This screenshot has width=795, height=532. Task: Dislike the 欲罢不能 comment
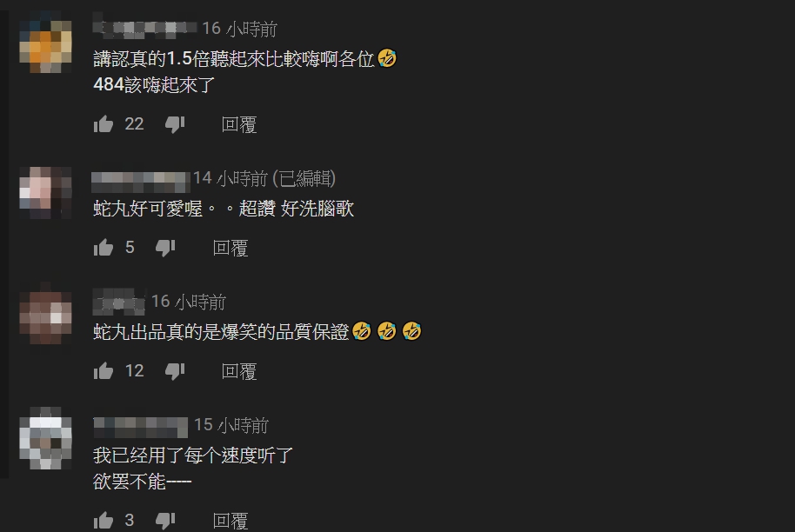pyautogui.click(x=165, y=521)
